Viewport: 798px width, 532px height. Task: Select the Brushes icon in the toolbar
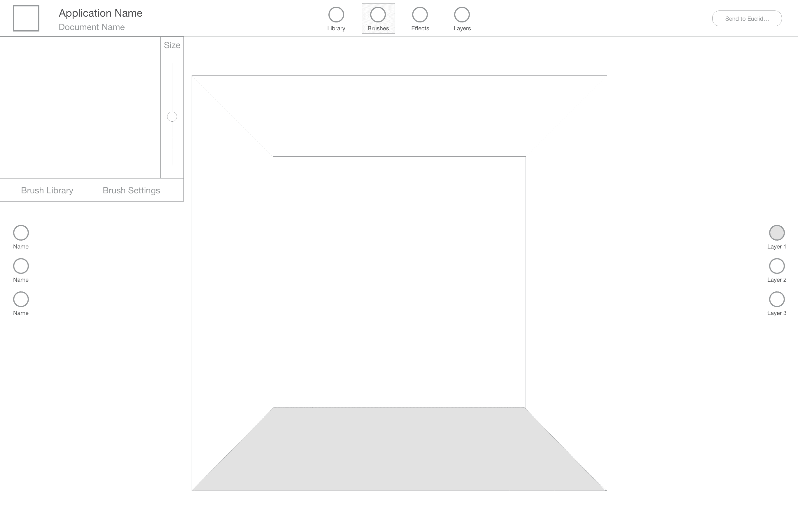(378, 15)
